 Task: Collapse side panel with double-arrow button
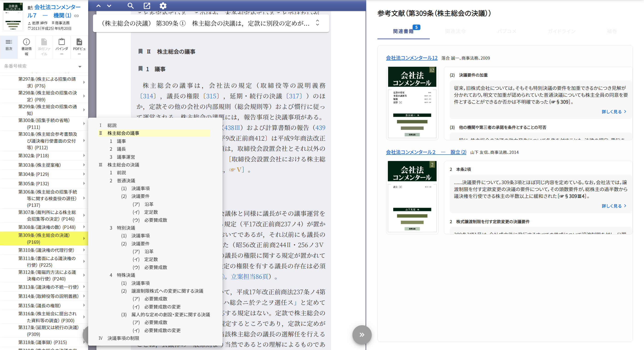[x=362, y=334]
